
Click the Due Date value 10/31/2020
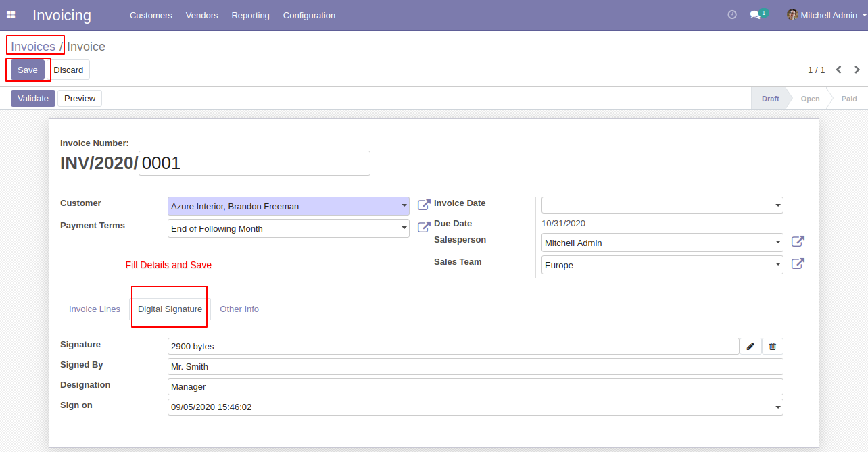point(563,223)
